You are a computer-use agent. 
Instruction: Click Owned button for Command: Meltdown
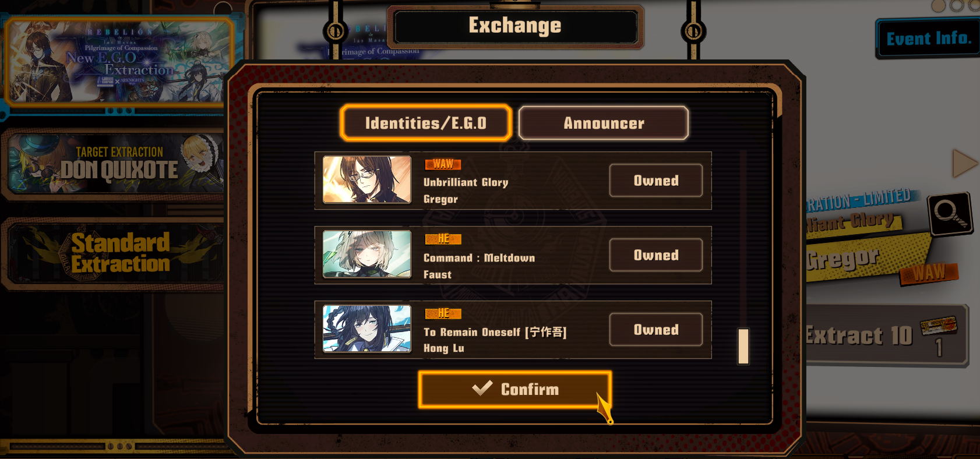pyautogui.click(x=656, y=255)
